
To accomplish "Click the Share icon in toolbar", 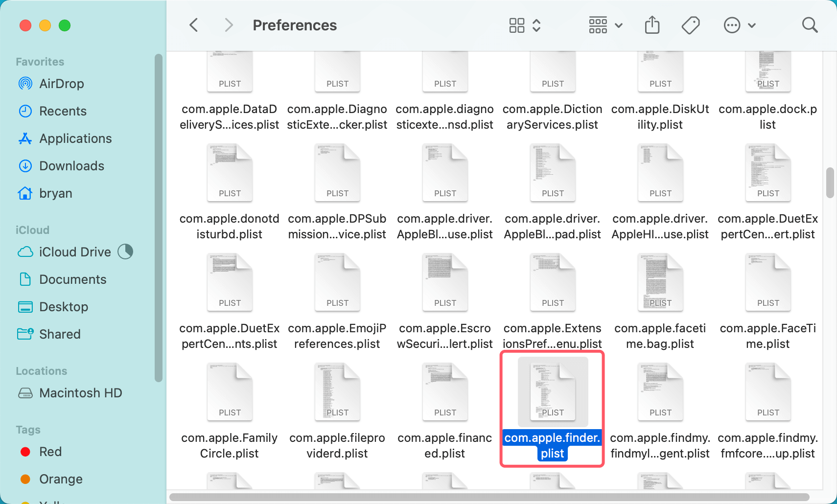I will [x=652, y=25].
